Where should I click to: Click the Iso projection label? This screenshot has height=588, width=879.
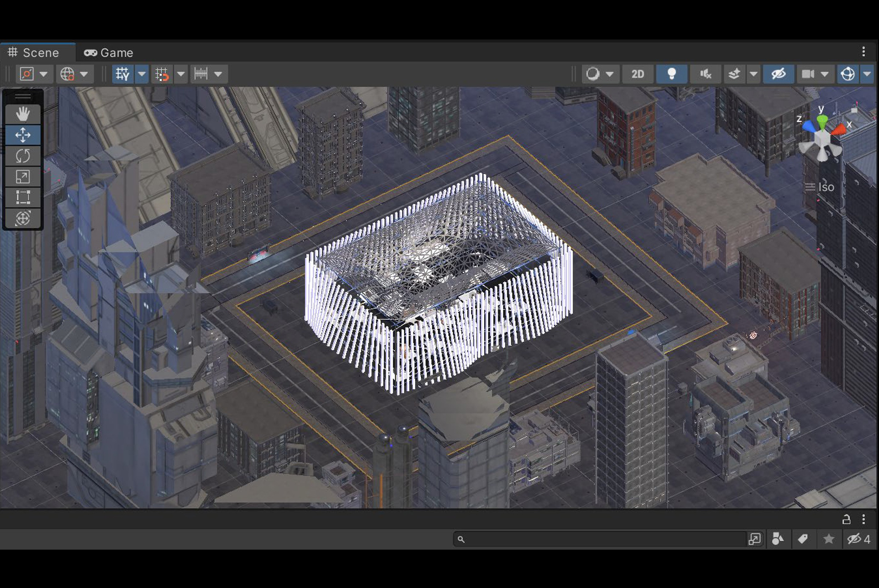coord(825,187)
